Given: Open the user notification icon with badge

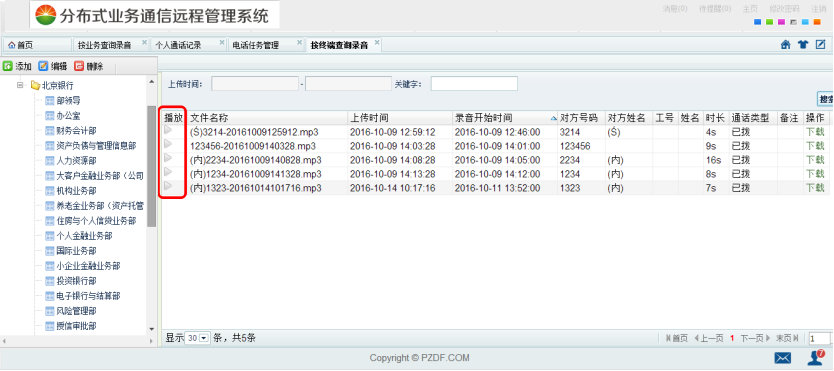Looking at the screenshot, I should [x=815, y=357].
